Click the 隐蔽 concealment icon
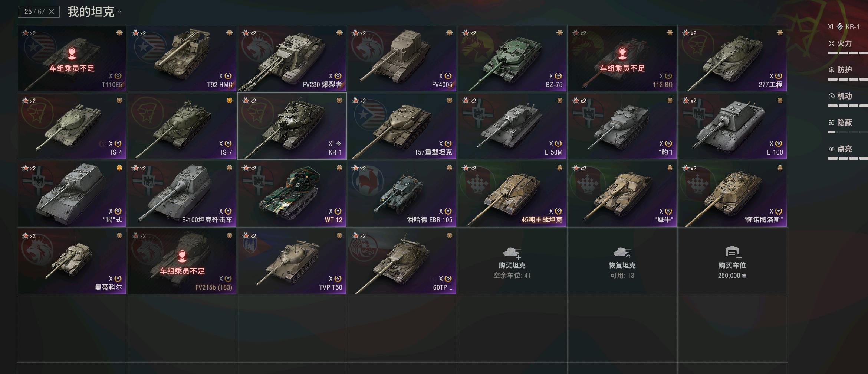This screenshot has height=374, width=868. tap(832, 123)
